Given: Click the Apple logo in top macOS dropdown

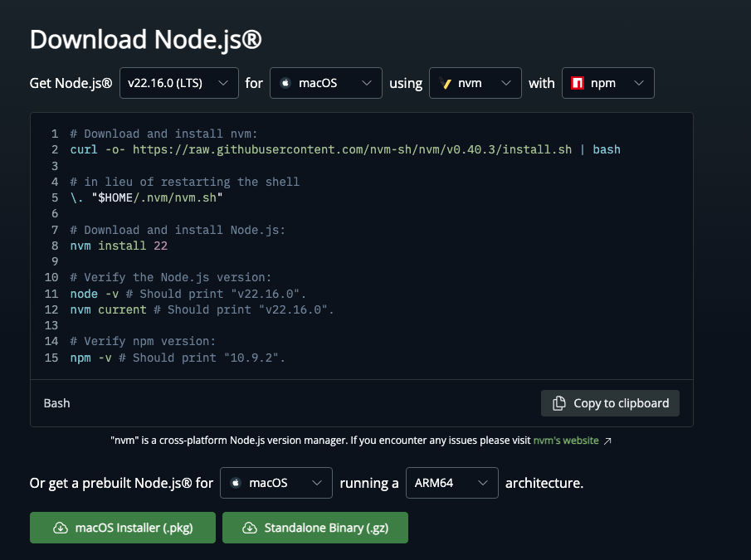Looking at the screenshot, I should click(285, 83).
